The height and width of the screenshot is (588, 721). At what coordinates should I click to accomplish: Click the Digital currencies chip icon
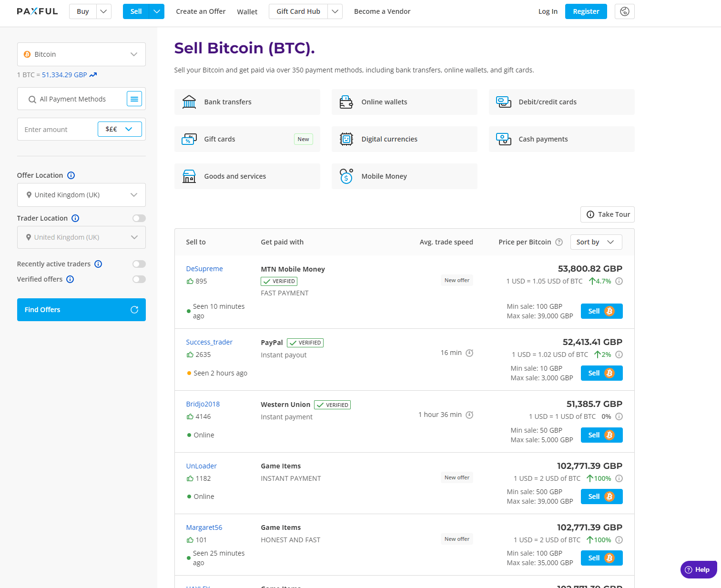(x=346, y=139)
